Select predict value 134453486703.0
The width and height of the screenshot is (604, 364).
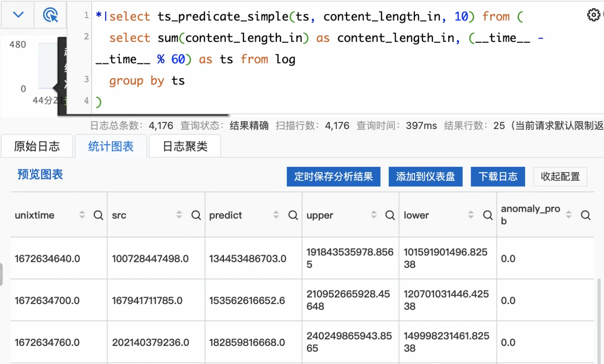tap(248, 259)
